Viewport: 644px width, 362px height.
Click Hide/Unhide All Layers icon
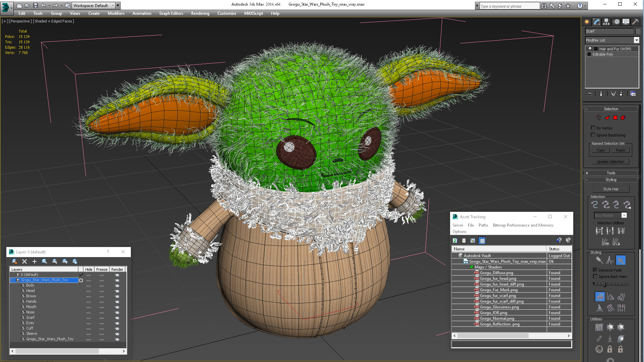(65, 261)
